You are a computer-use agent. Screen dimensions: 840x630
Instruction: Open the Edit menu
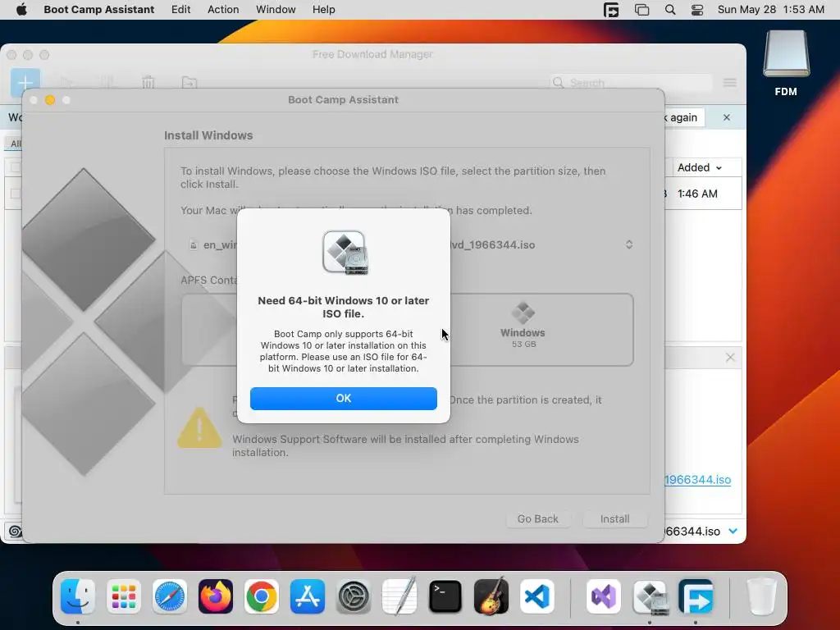pyautogui.click(x=180, y=9)
